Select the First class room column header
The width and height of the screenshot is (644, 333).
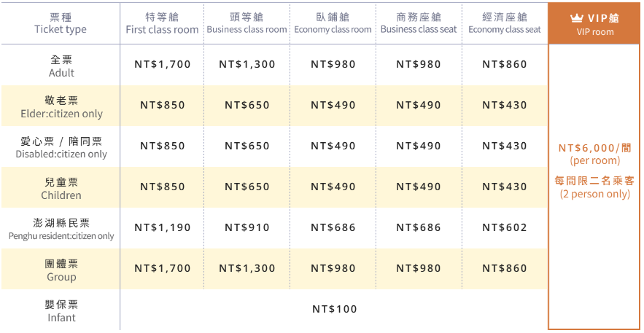click(162, 23)
